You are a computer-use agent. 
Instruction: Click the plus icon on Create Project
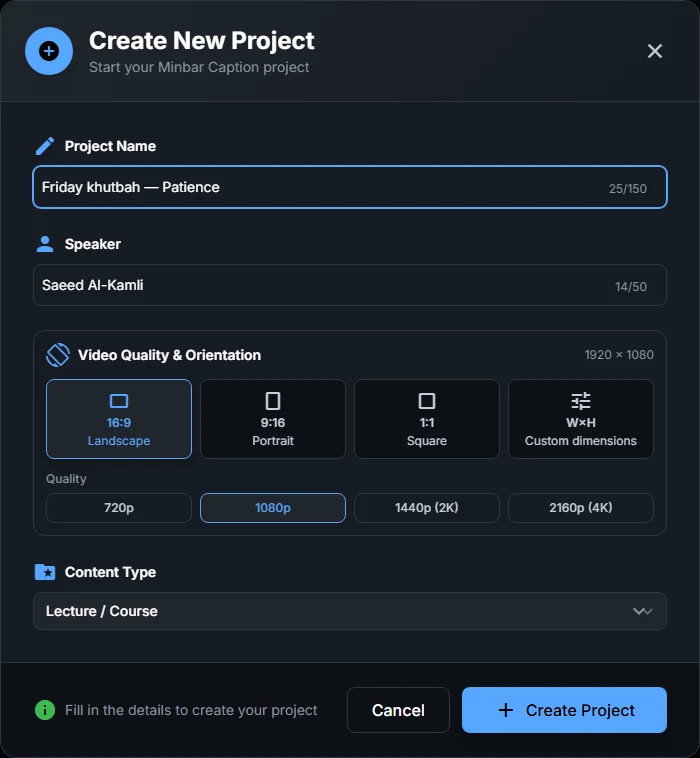click(506, 710)
